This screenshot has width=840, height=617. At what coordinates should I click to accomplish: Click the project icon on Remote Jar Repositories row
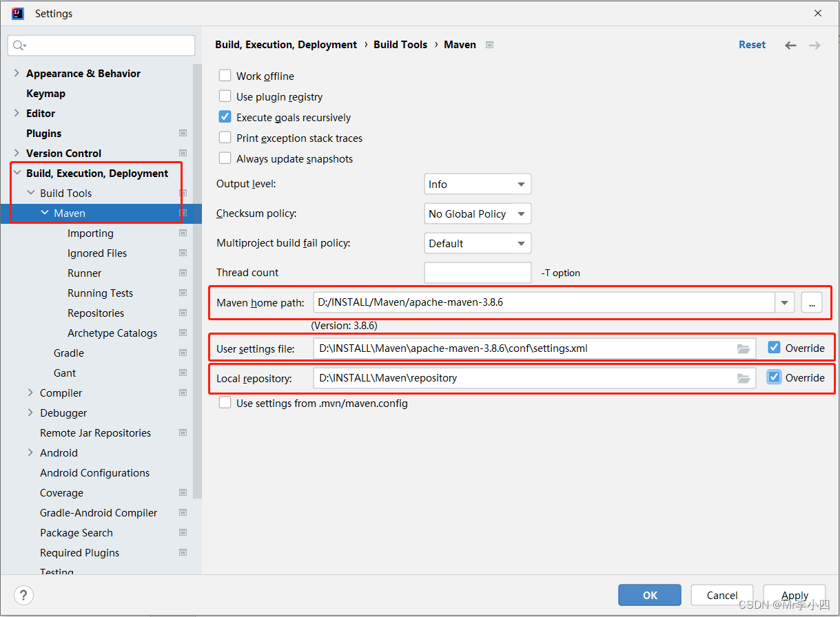point(183,432)
